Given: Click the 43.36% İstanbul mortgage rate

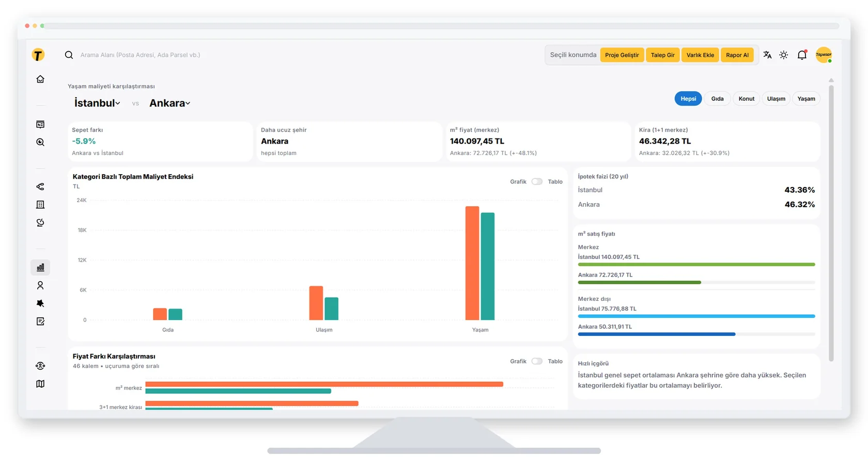Looking at the screenshot, I should 800,190.
